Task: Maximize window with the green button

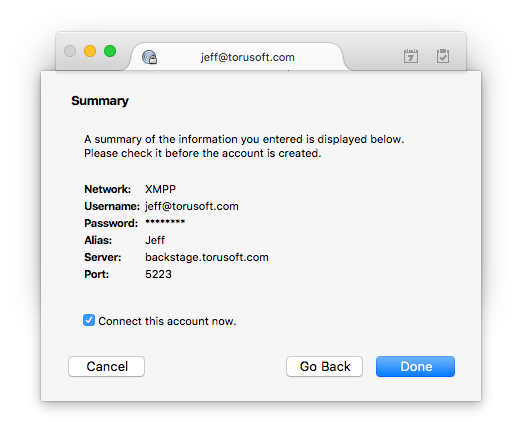Action: click(110, 51)
